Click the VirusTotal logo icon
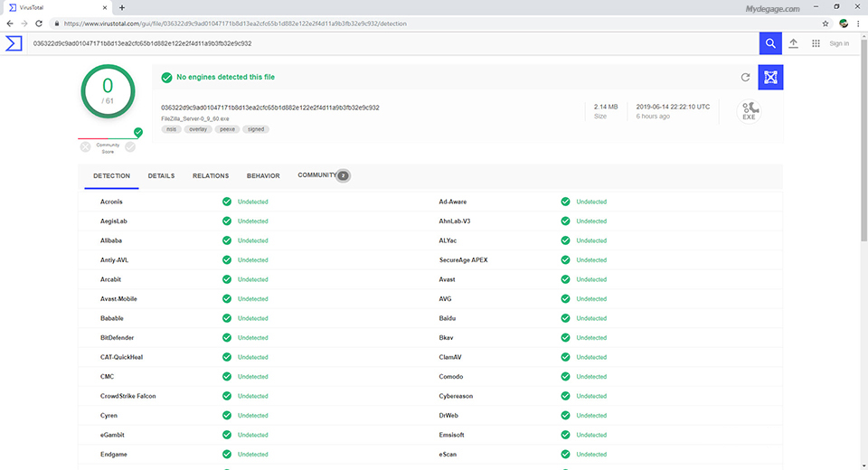 14,43
